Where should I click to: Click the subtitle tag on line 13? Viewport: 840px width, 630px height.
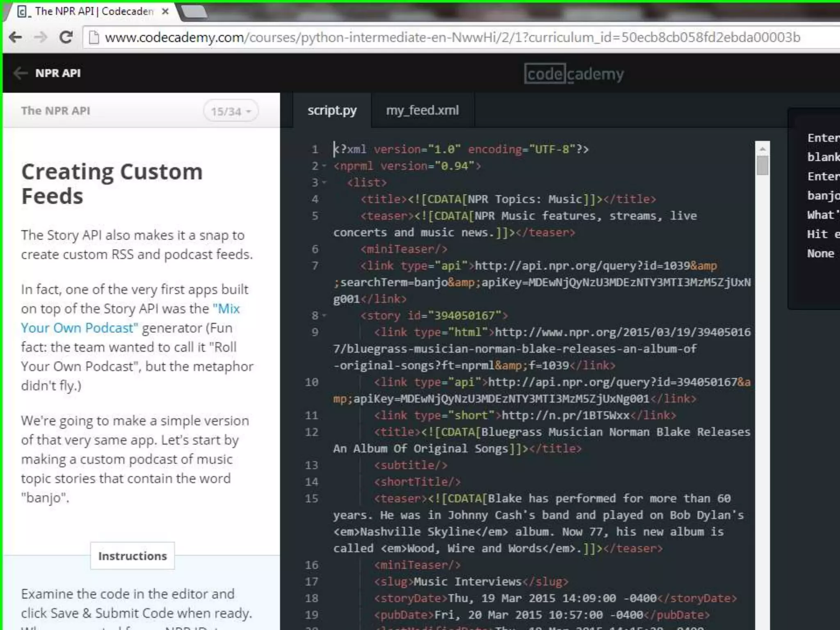(x=411, y=465)
